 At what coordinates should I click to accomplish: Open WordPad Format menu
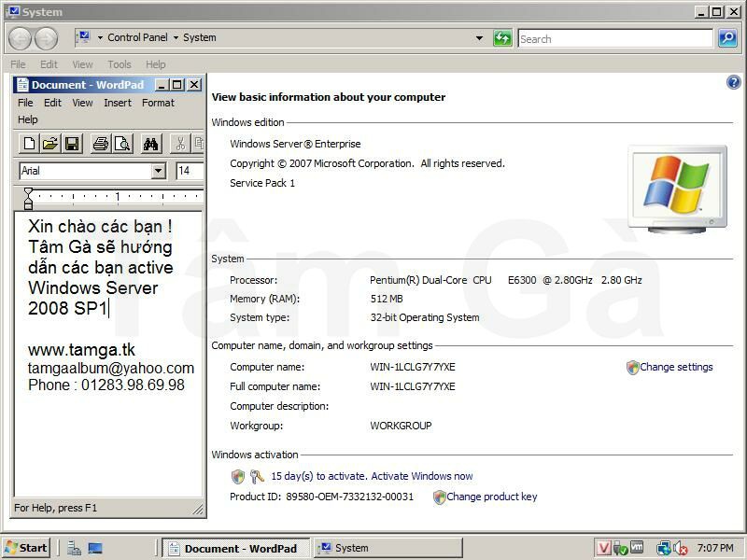(158, 103)
